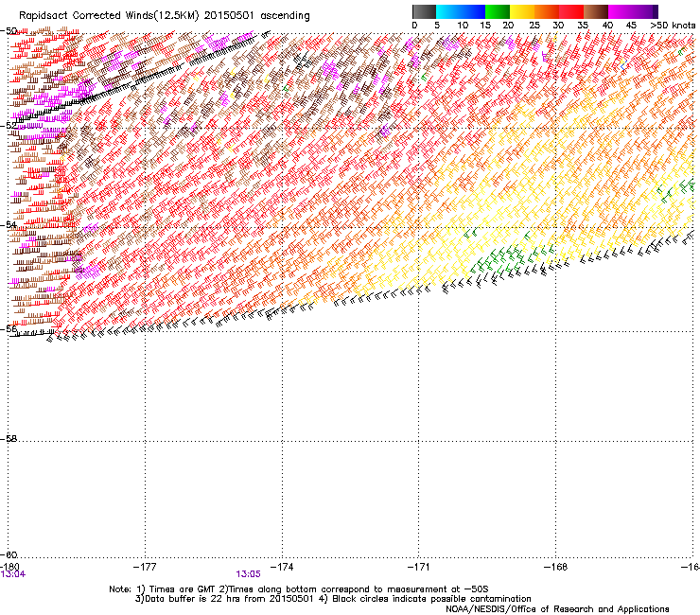Click the purple "13:05" time label

(248, 574)
